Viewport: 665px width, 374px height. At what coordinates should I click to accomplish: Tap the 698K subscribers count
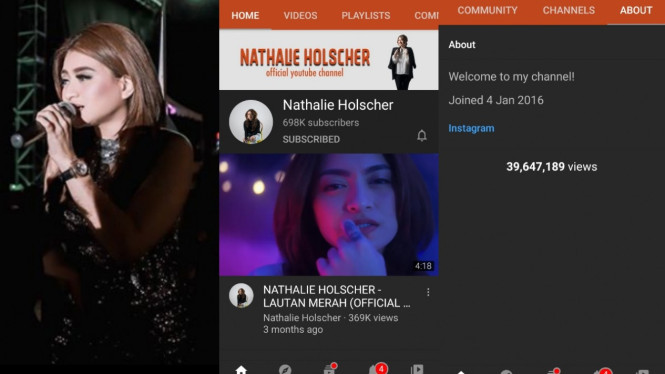pos(321,123)
